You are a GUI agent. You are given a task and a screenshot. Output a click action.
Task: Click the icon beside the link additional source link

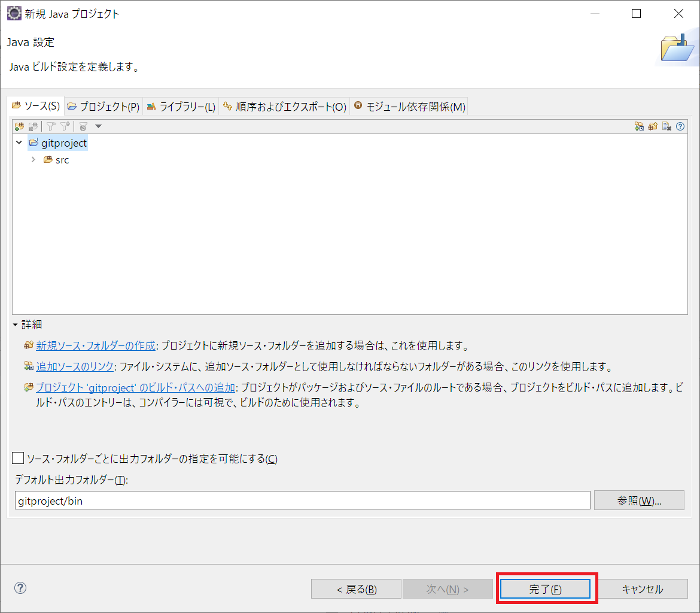click(x=29, y=366)
